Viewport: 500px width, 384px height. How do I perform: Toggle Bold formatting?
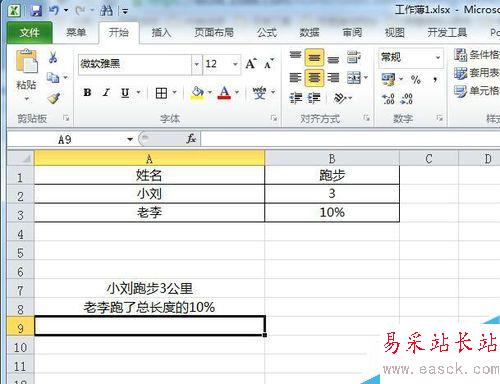click(87, 92)
